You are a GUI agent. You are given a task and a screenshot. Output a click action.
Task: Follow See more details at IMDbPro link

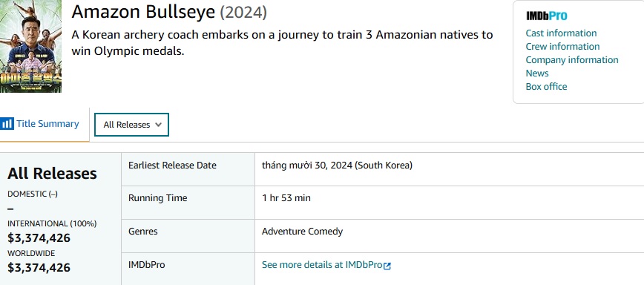coord(322,265)
